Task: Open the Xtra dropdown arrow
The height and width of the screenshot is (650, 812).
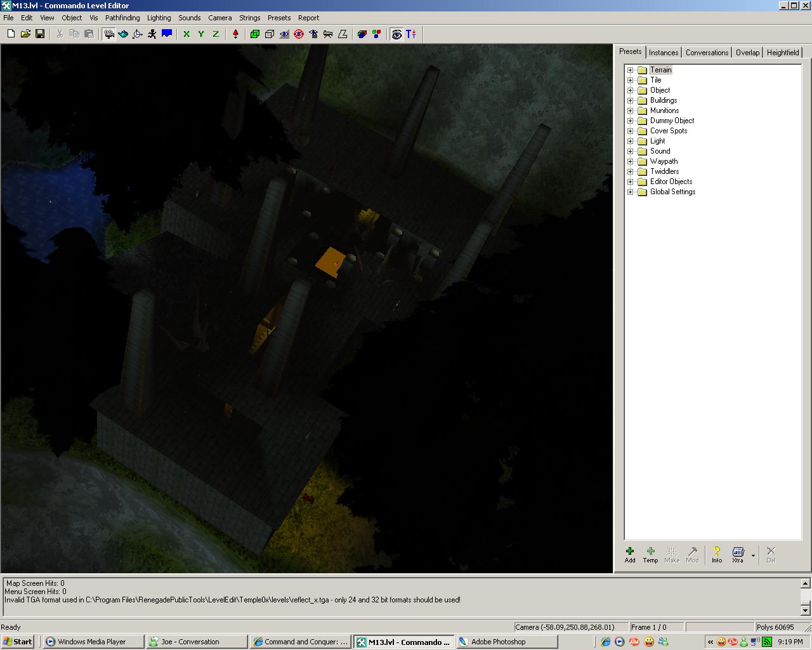Action: coord(753,555)
